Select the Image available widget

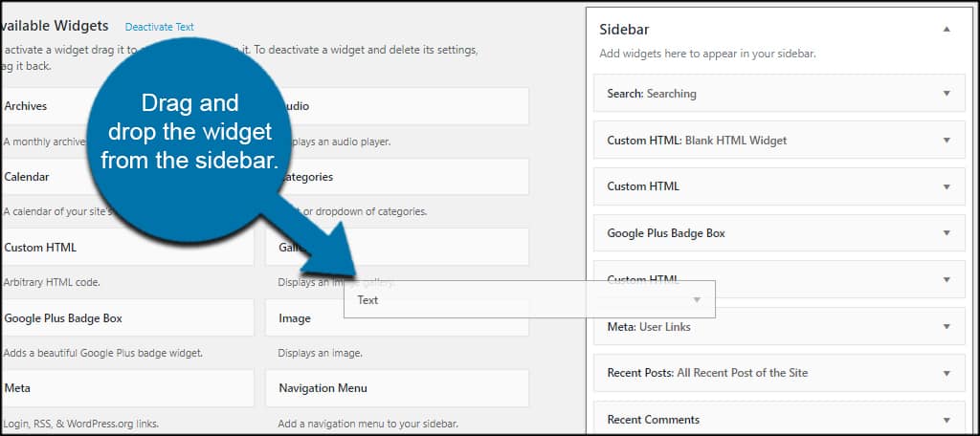pos(397,318)
